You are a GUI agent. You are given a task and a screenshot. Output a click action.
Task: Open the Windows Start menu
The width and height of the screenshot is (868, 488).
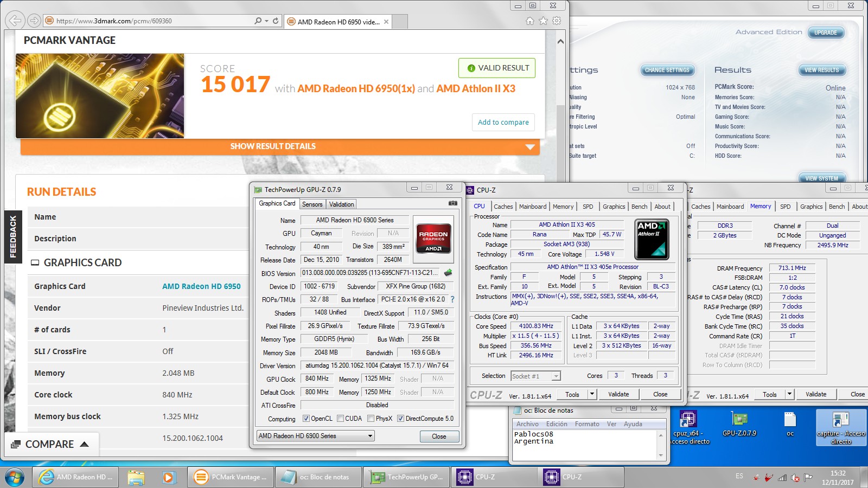click(x=15, y=477)
